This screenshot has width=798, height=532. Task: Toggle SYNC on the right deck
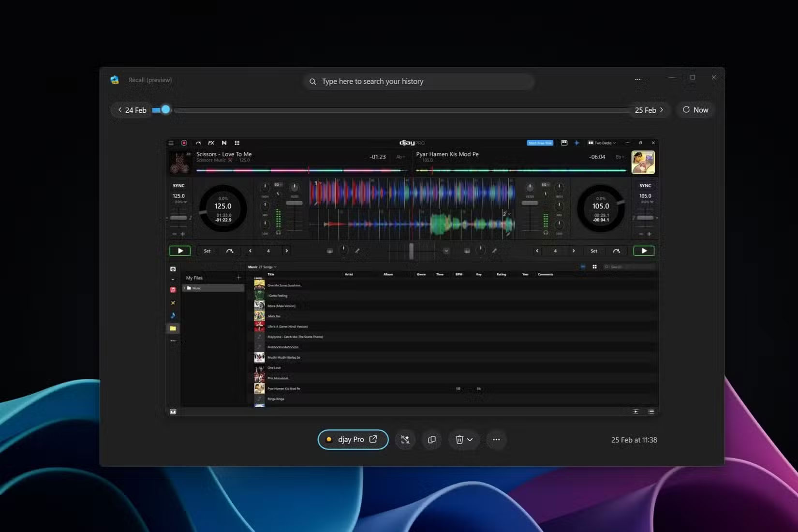coord(645,186)
